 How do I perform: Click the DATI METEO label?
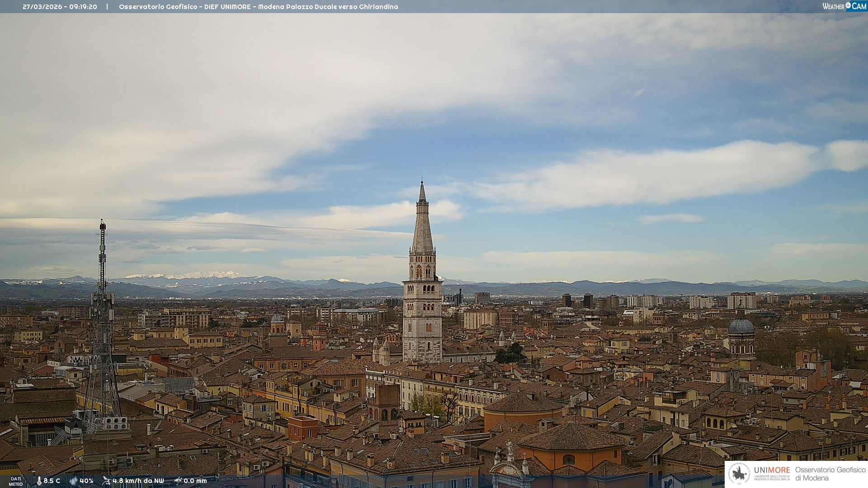pyautogui.click(x=16, y=481)
